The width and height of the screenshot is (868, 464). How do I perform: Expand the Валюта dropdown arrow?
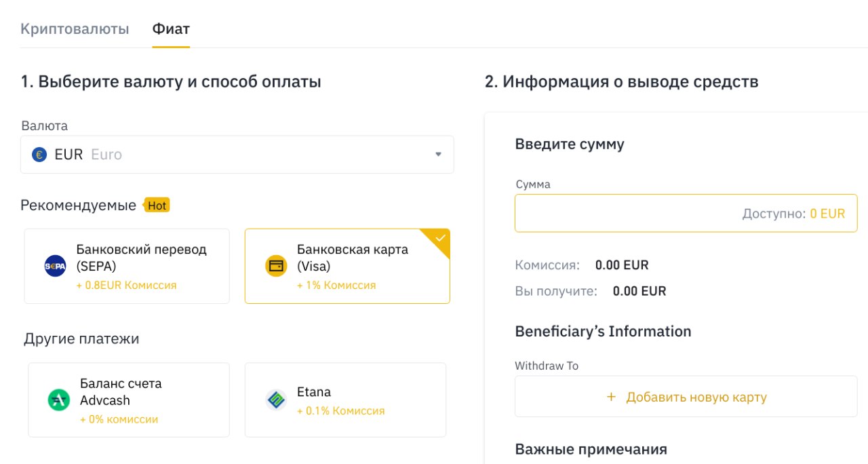(x=438, y=155)
